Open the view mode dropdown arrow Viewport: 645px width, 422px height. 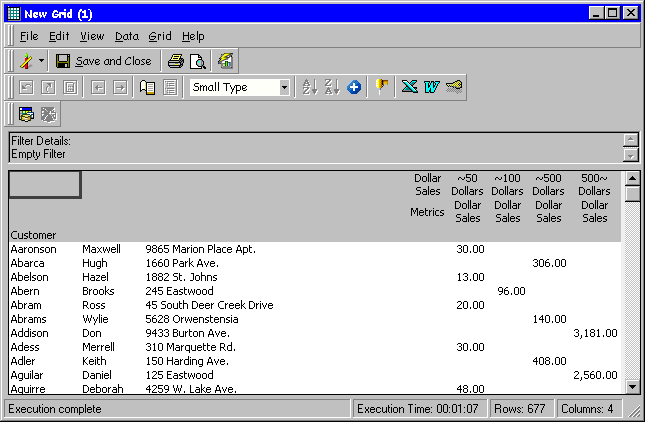coord(41,61)
